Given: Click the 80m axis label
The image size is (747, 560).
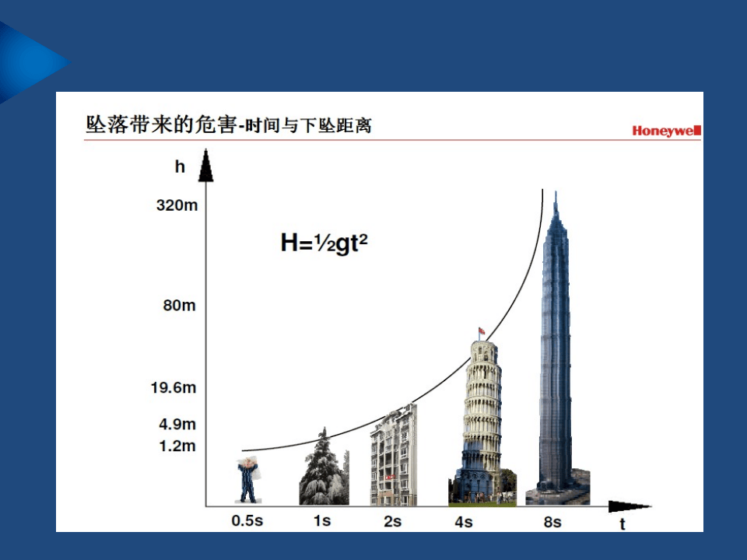Looking at the screenshot, I should 179,305.
